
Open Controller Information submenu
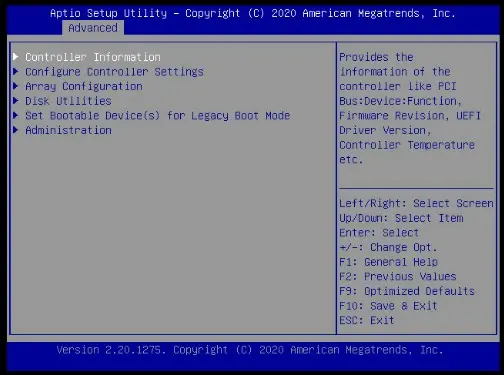click(x=93, y=57)
